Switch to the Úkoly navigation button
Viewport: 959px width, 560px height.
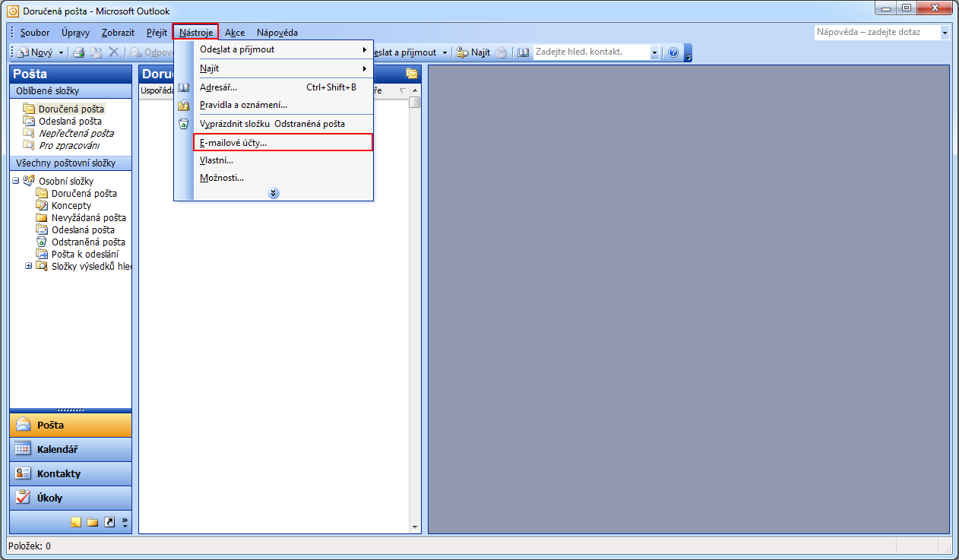pyautogui.click(x=71, y=498)
